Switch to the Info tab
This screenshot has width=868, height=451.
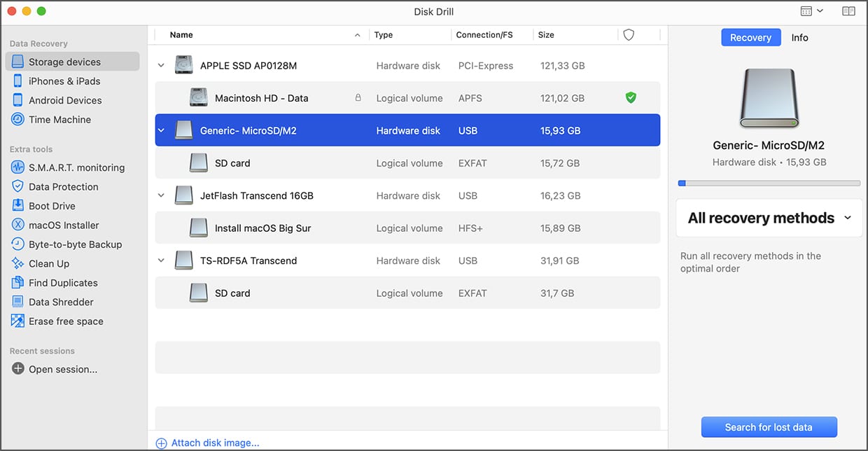click(x=799, y=38)
